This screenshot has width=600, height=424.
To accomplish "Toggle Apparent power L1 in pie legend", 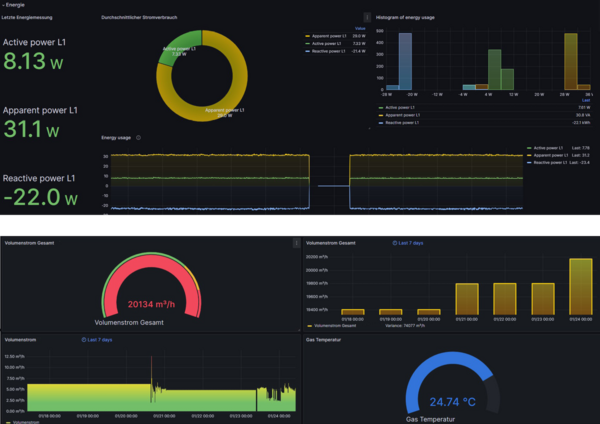I will point(329,36).
